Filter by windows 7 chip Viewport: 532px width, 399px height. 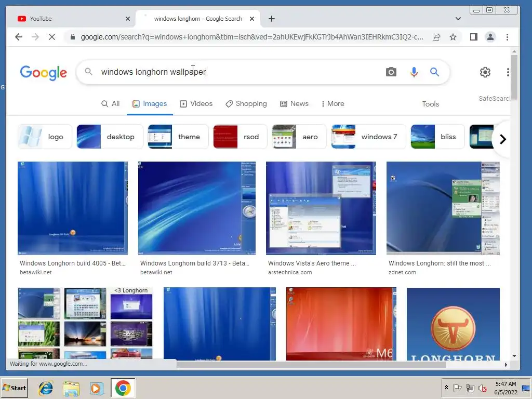tap(368, 137)
